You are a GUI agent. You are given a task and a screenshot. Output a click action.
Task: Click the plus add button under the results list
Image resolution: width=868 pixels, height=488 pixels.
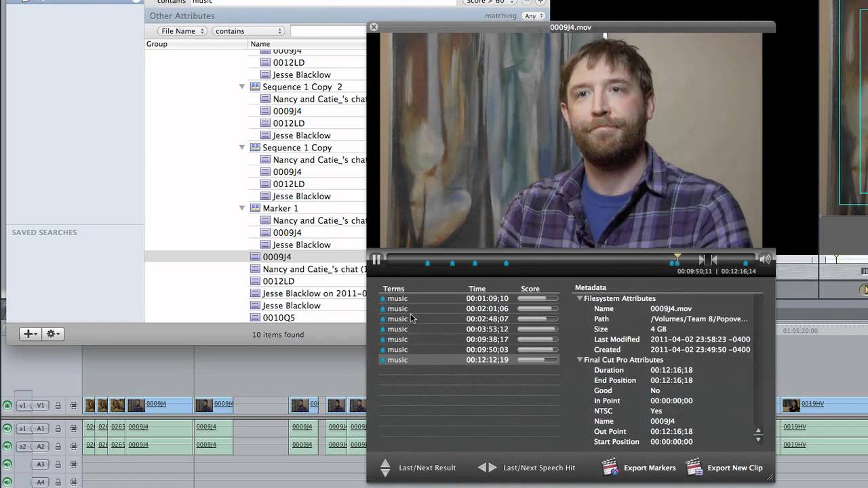[31, 333]
